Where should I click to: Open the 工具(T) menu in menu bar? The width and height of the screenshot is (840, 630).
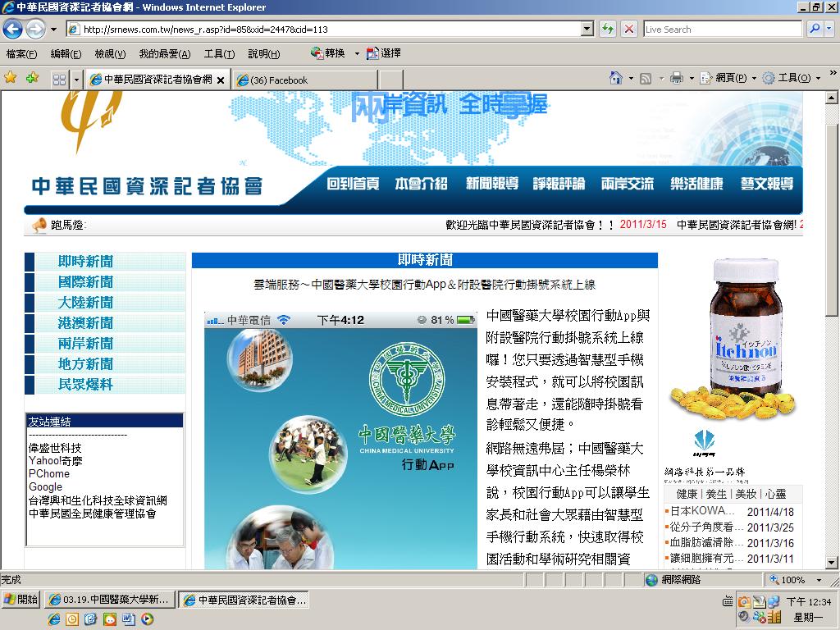[219, 53]
